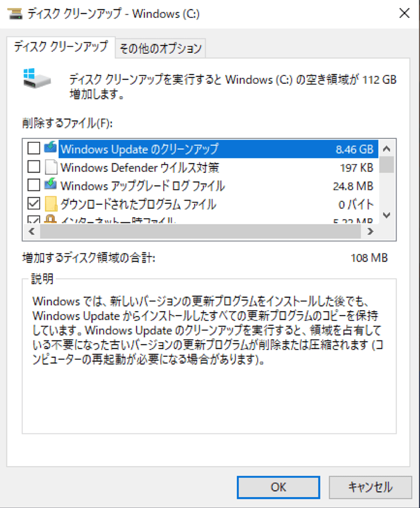Viewport: 420px width, 508px height.
Task: Click the Windows drive icon
Action: pyautogui.click(x=36, y=78)
